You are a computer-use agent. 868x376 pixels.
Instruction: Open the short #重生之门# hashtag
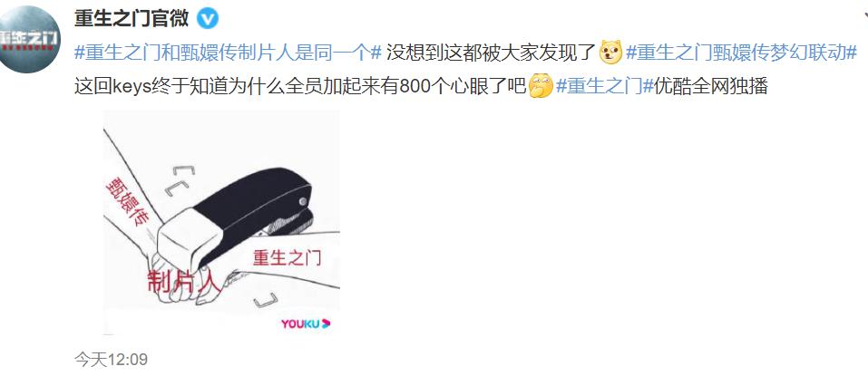pos(601,87)
